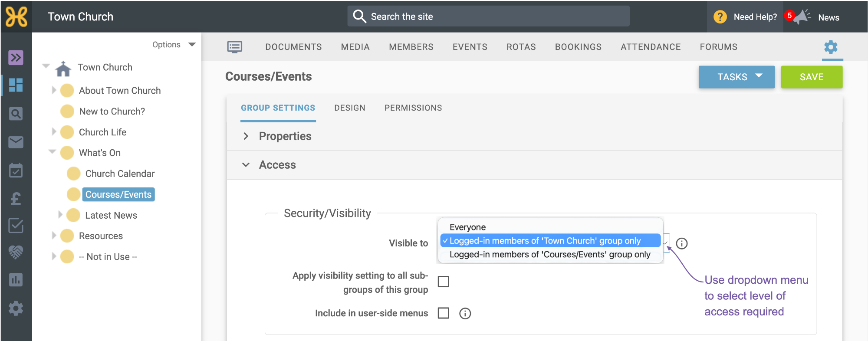Open the Design tab
This screenshot has width=868, height=341.
tap(350, 108)
